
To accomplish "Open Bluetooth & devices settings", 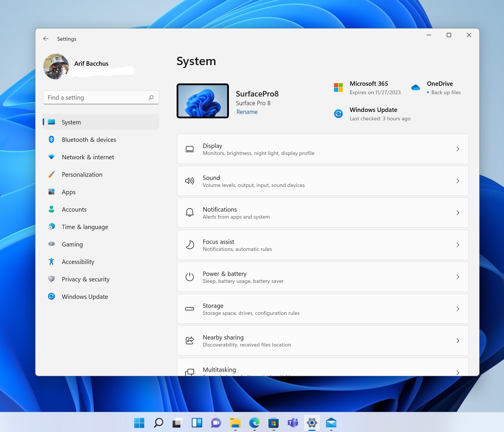I will 101,140.
